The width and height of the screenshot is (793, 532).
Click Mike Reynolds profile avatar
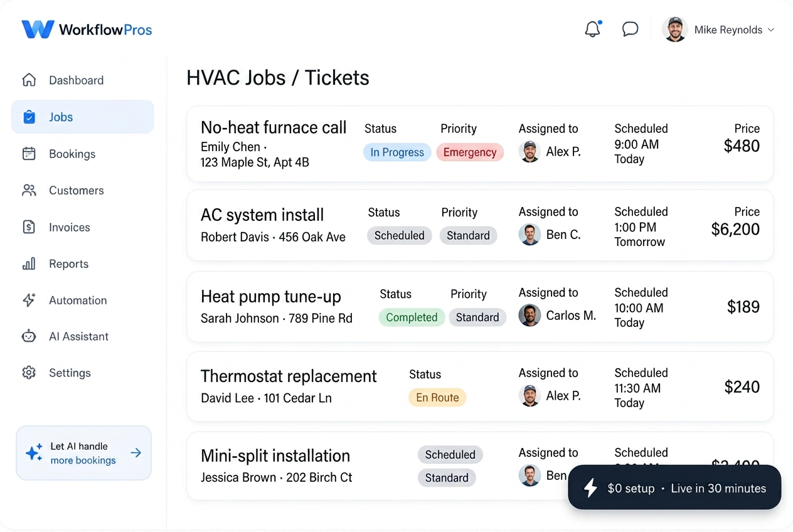point(675,29)
